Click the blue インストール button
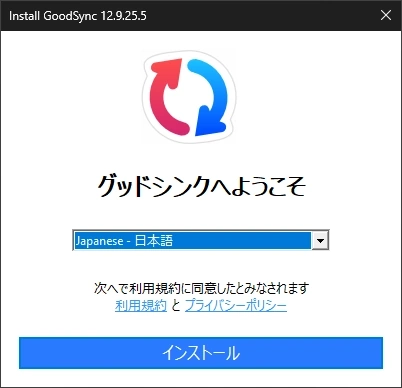 click(201, 353)
